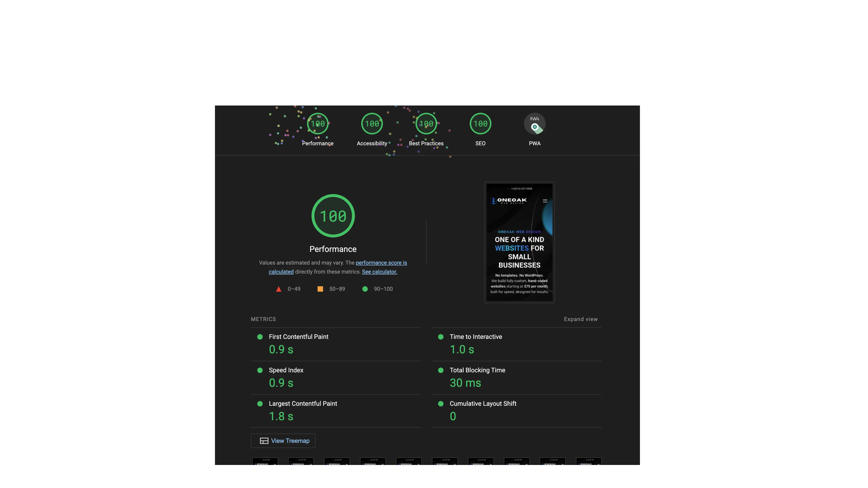
Task: Click the Performance score gauge at top
Action: pos(317,124)
